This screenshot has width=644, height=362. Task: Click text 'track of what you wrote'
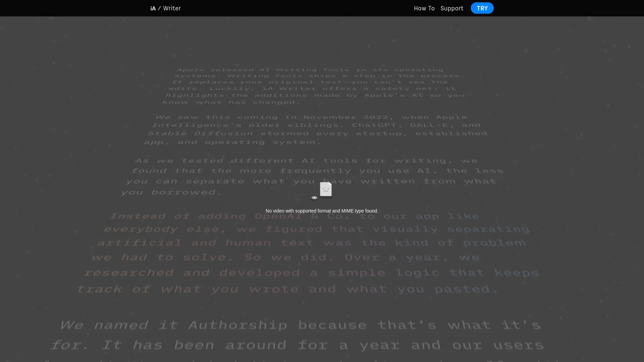(x=187, y=289)
